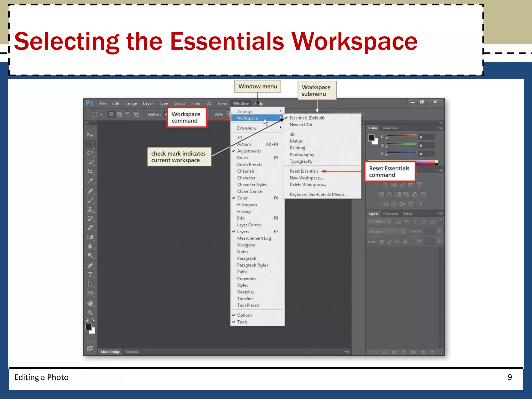Open the Mini Bridge tab
532x399 pixels.
(x=110, y=352)
